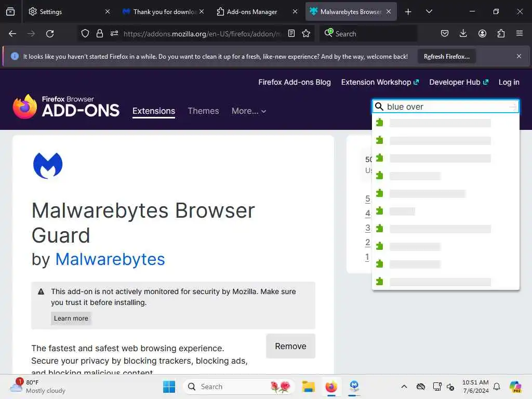The height and width of the screenshot is (399, 532).
Task: Click the Save to Pocket icon
Action: pyautogui.click(x=445, y=33)
